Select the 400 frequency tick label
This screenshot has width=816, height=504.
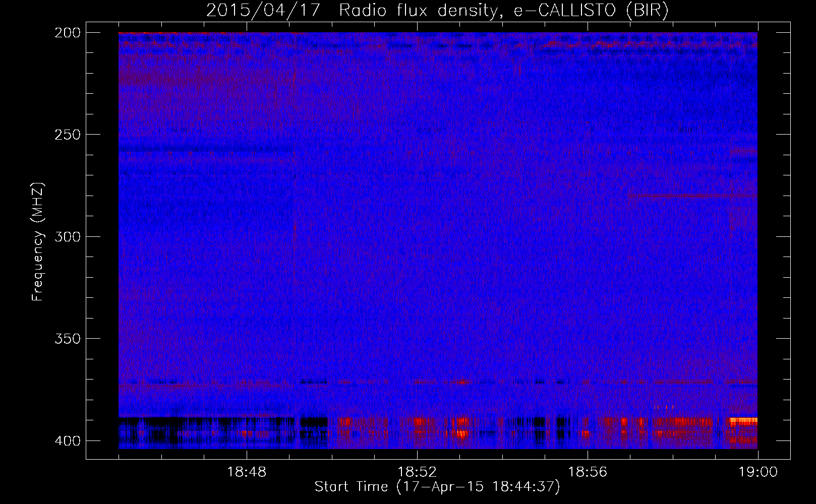67,440
